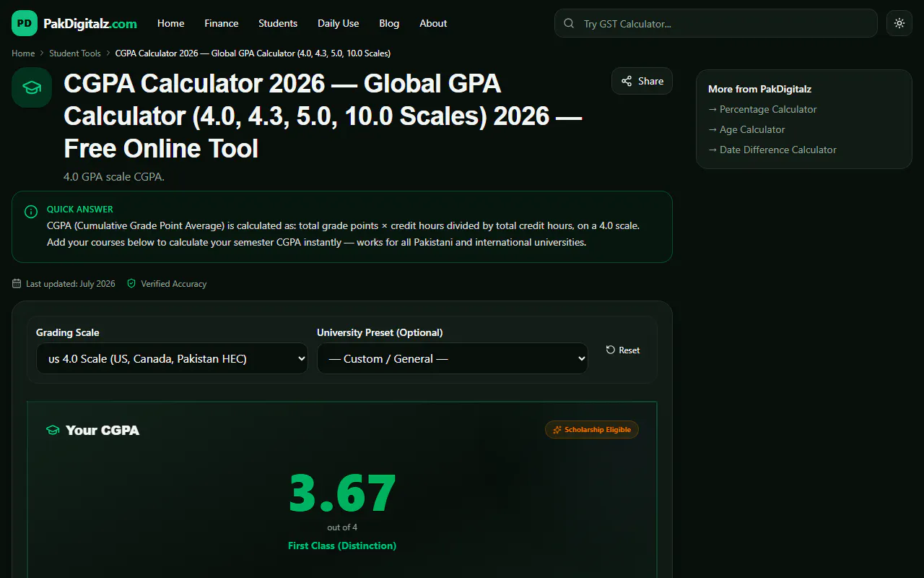Toggle the light/dark theme button
The height and width of the screenshot is (578, 924).
899,23
